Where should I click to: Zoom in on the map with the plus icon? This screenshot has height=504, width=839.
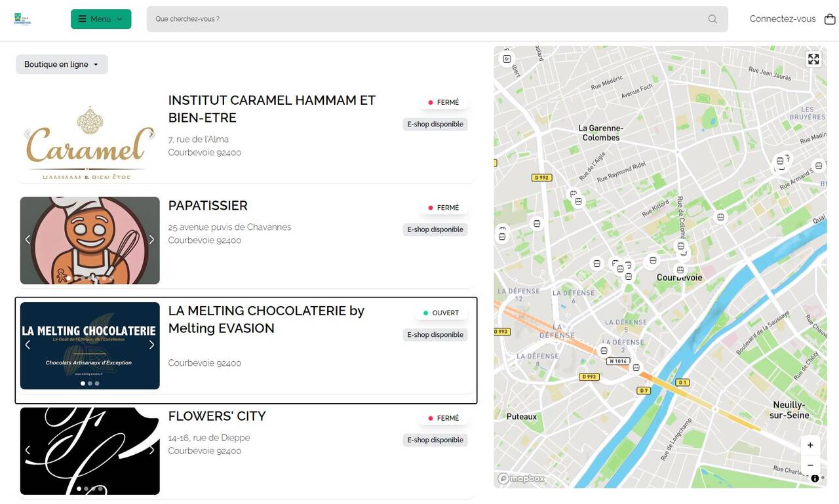[x=810, y=444]
